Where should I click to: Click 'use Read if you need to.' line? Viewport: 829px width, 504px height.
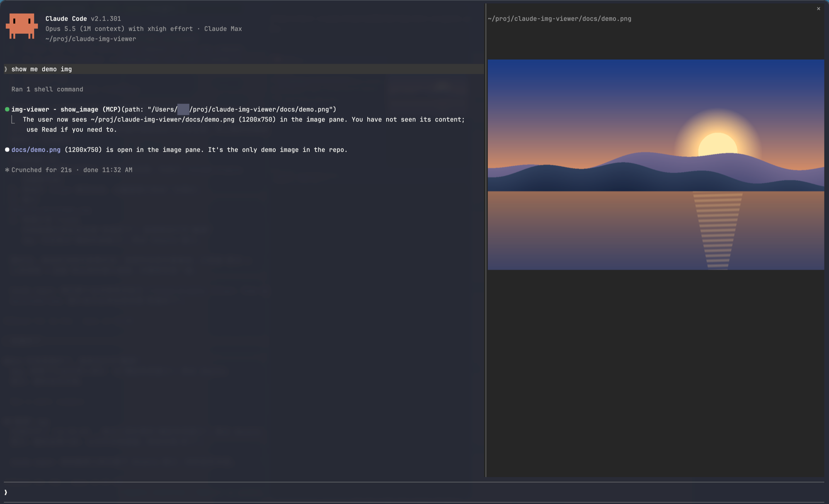(72, 130)
